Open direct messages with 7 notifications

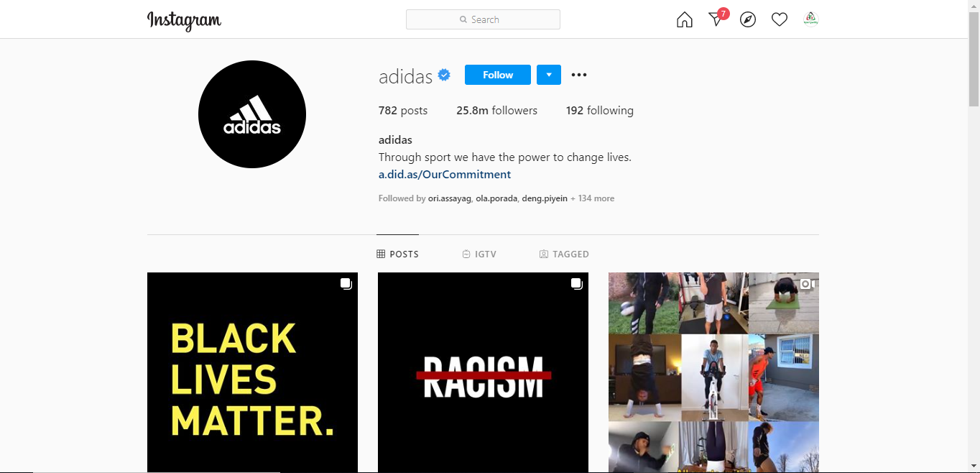tap(718, 18)
